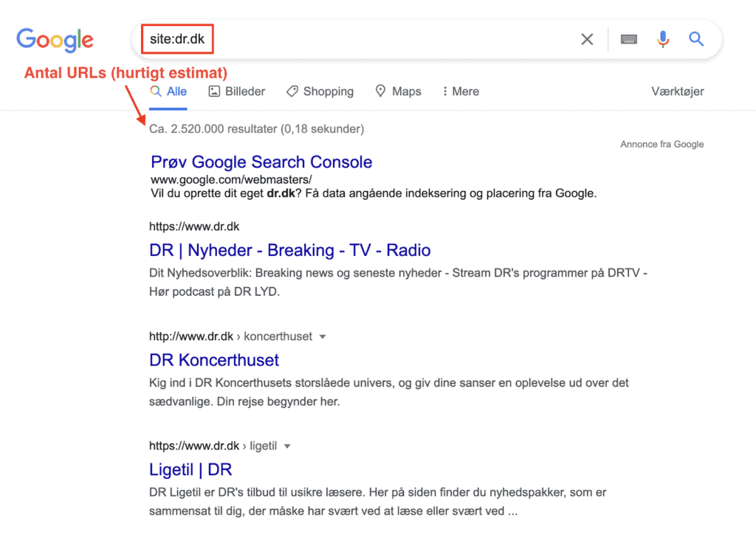The height and width of the screenshot is (535, 756).
Task: Open DR | Nyheder - Breaking result
Action: tap(289, 250)
